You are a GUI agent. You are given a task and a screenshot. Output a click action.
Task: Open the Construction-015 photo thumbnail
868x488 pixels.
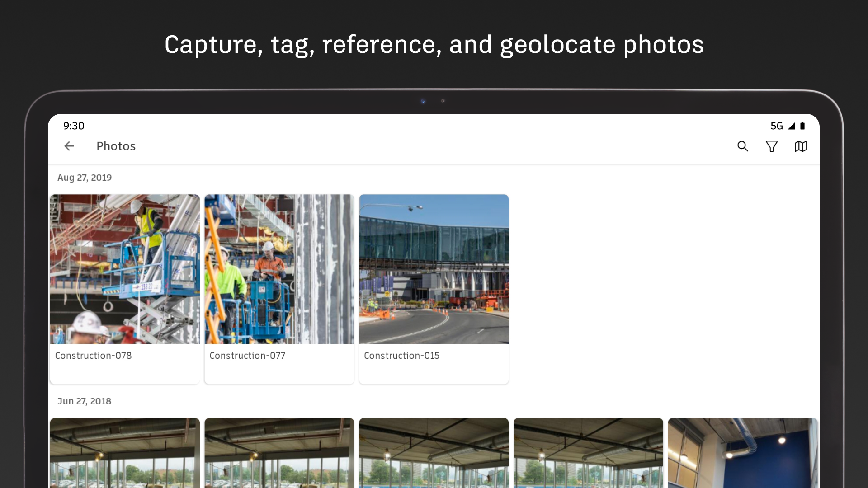click(434, 269)
